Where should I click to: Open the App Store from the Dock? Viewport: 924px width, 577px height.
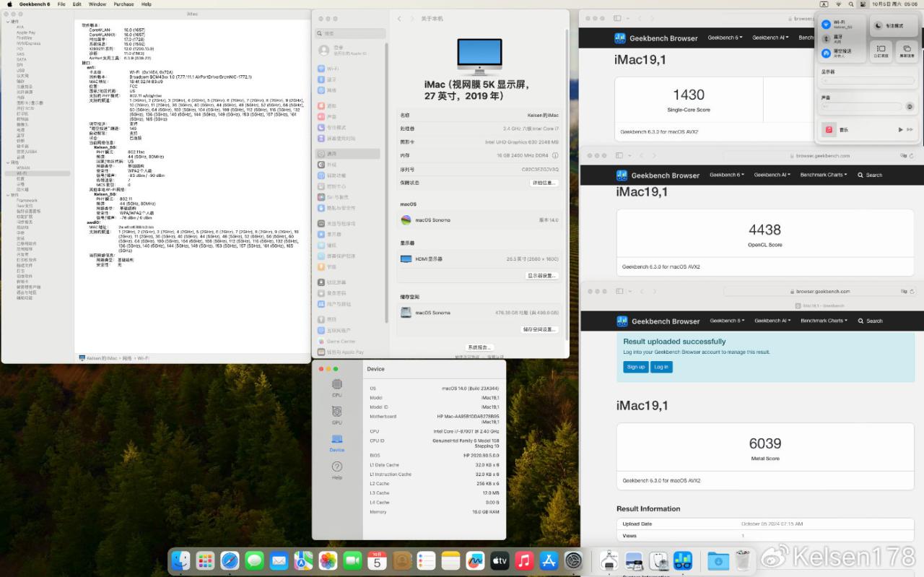coord(549,560)
